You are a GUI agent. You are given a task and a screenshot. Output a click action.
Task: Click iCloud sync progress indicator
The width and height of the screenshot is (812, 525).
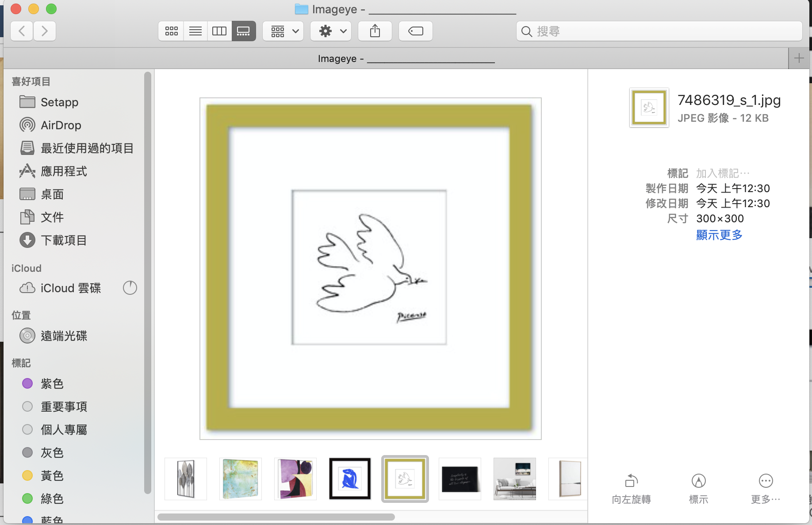tap(130, 288)
